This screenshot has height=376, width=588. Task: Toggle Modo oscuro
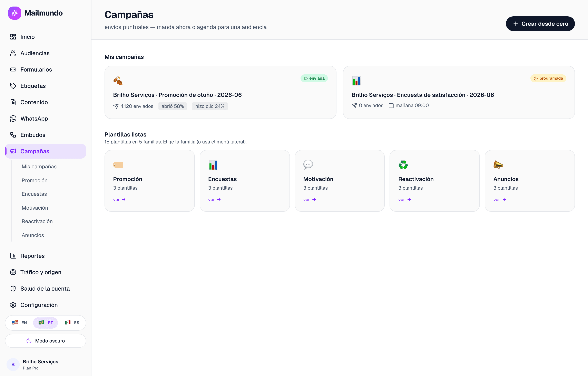coord(46,341)
